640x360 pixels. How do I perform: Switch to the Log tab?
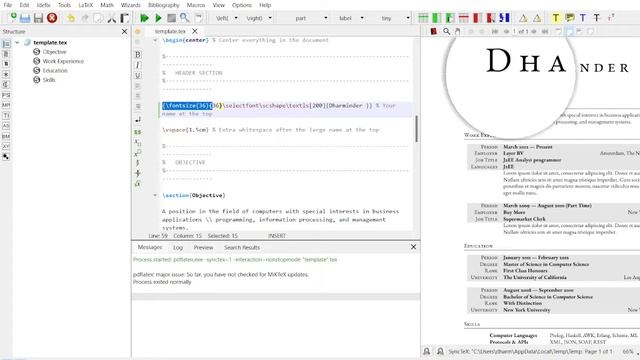click(178, 247)
